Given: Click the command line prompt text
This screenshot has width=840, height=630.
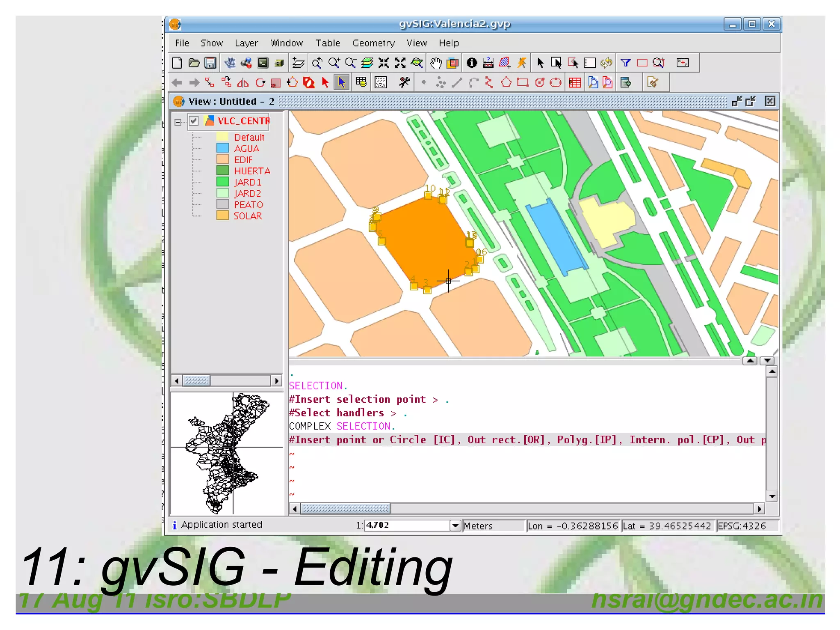Looking at the screenshot, I should coord(527,440).
